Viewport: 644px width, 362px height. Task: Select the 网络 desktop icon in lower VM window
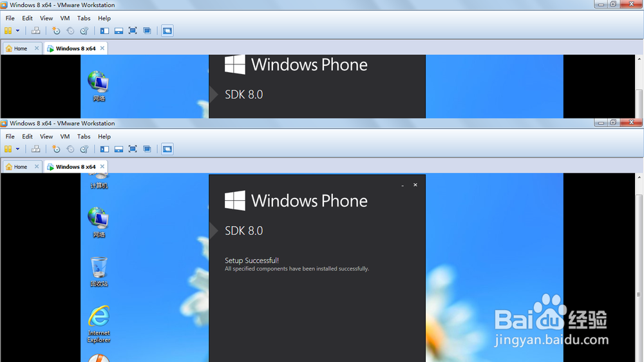tap(99, 222)
